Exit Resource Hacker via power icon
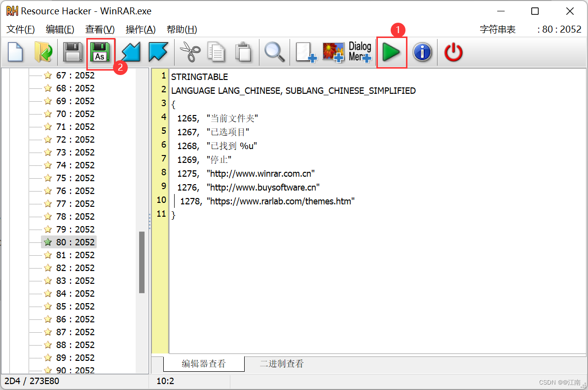The image size is (588, 390). coord(453,53)
